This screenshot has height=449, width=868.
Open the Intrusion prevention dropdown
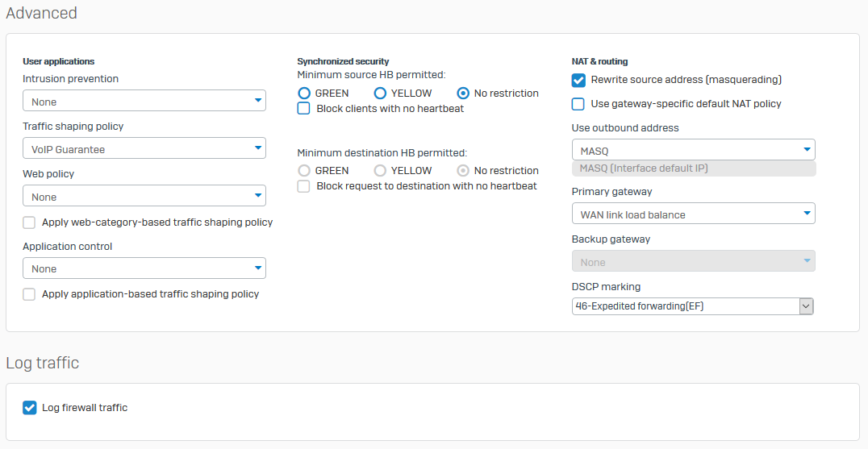coord(144,101)
